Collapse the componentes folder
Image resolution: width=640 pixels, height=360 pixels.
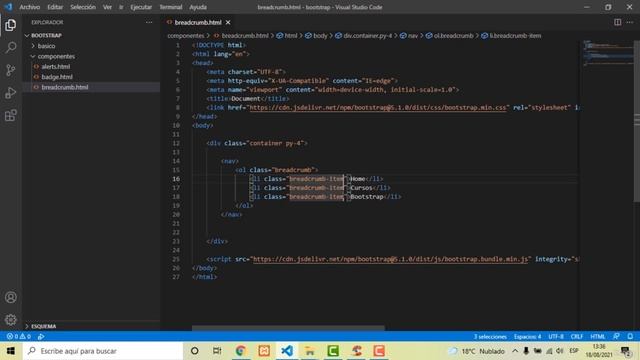(x=56, y=56)
